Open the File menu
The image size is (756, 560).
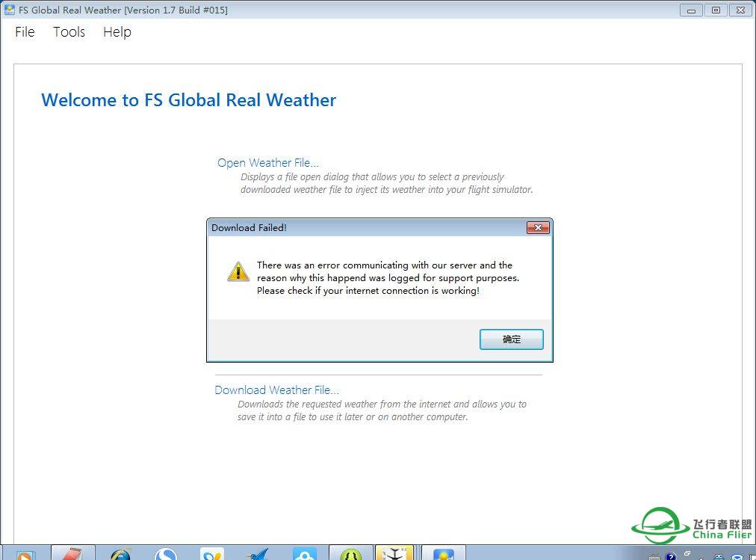pos(25,32)
